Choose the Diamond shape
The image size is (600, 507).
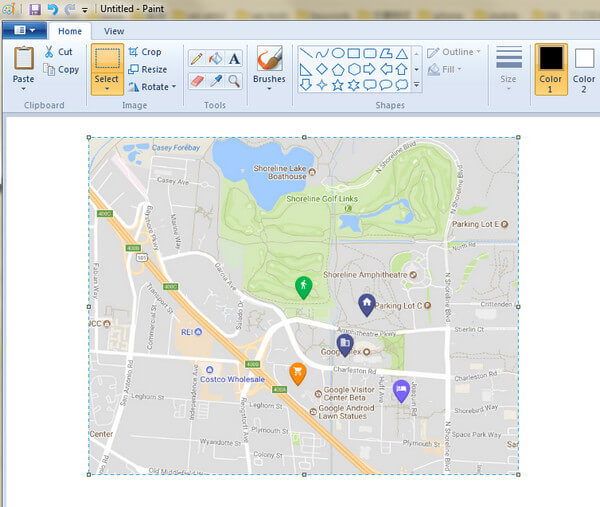tap(321, 69)
